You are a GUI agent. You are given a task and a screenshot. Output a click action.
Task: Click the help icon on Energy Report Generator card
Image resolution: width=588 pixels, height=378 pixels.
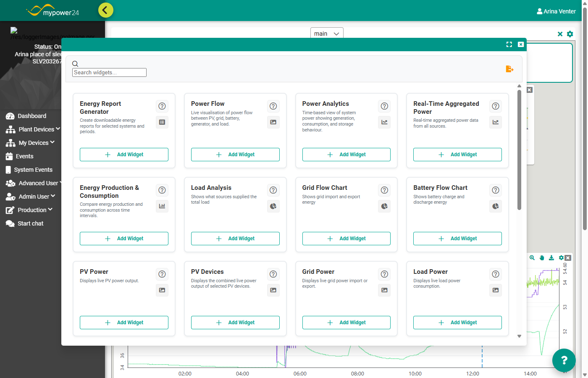pos(162,106)
